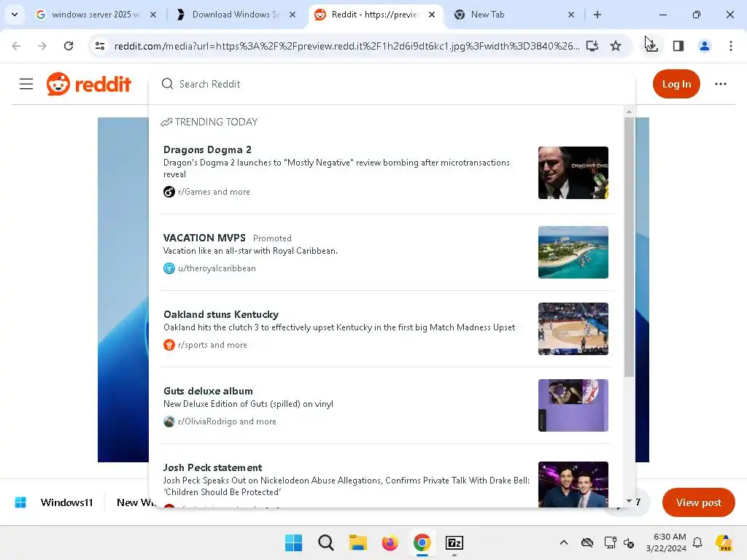The height and width of the screenshot is (560, 747).
Task: Click the scroll-up arrow of trending list
Action: [x=629, y=112]
